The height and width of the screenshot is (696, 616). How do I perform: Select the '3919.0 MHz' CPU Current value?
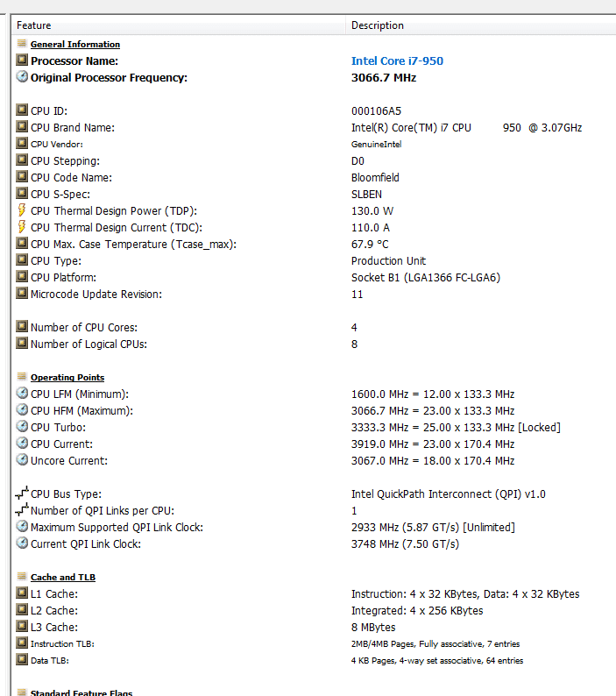[433, 444]
